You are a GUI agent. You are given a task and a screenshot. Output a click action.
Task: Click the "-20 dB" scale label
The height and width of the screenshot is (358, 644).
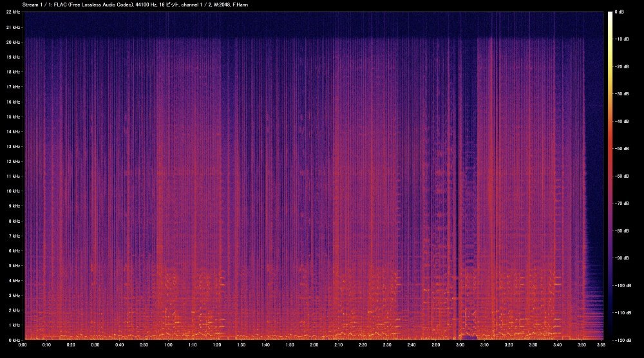pos(621,66)
